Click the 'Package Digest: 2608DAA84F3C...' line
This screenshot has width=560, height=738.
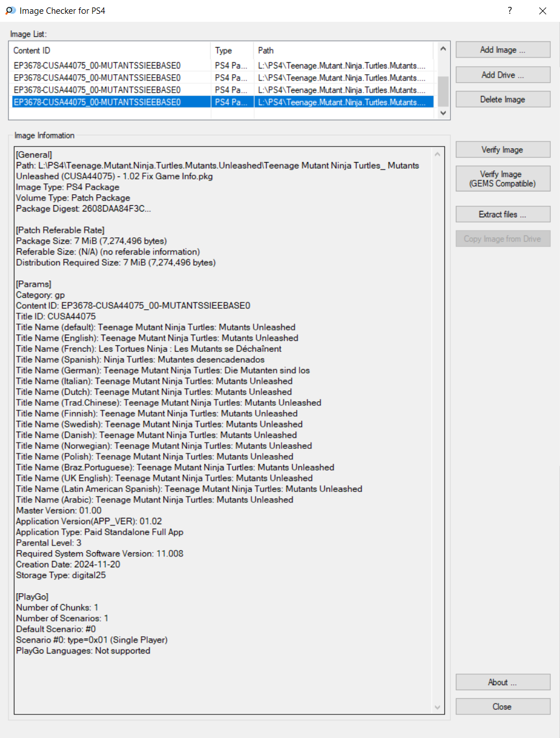83,209
